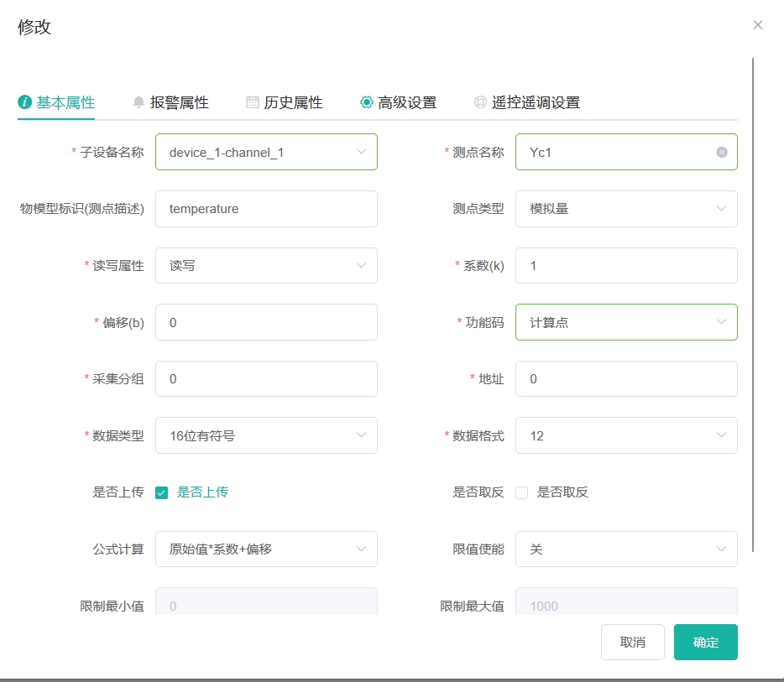Click the circle icon beside 遥控遥调设置
784x682 pixels.
(x=480, y=102)
